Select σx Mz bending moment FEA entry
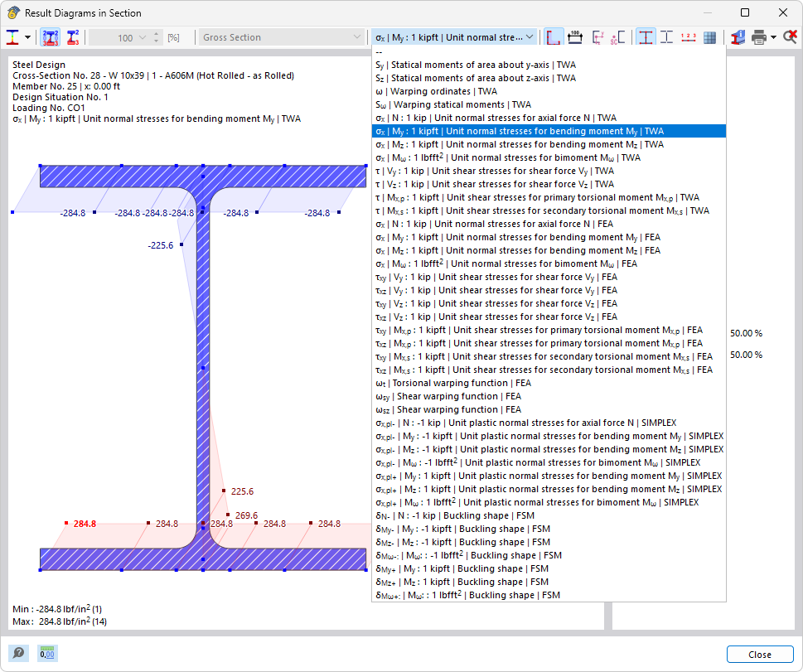Image resolution: width=803 pixels, height=672 pixels. click(549, 251)
